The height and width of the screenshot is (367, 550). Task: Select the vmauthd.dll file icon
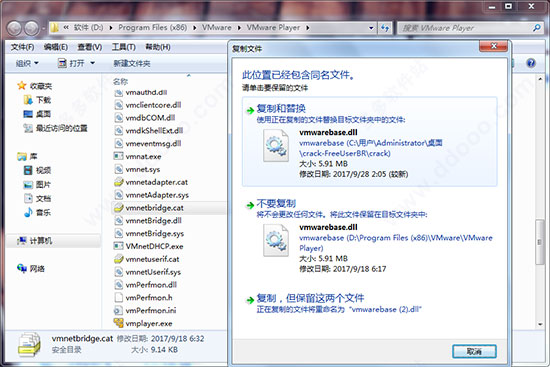click(x=119, y=92)
